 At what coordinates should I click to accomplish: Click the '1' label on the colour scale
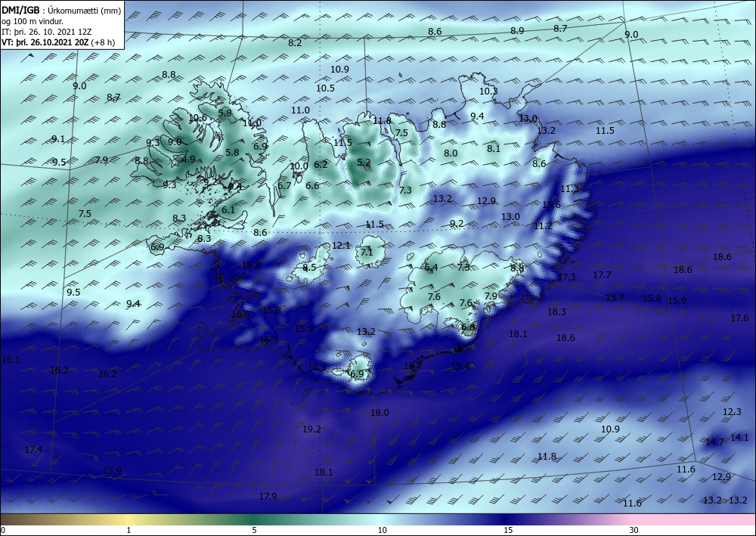click(x=129, y=531)
